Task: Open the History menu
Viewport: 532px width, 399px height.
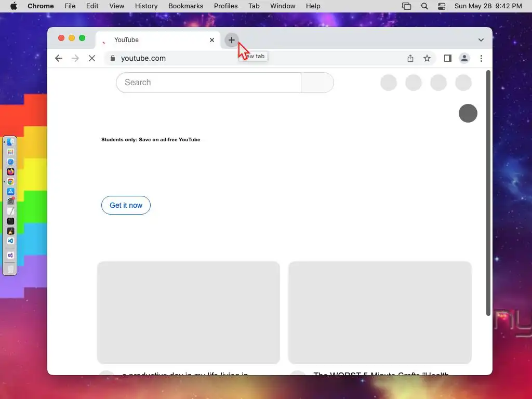Action: [146, 6]
